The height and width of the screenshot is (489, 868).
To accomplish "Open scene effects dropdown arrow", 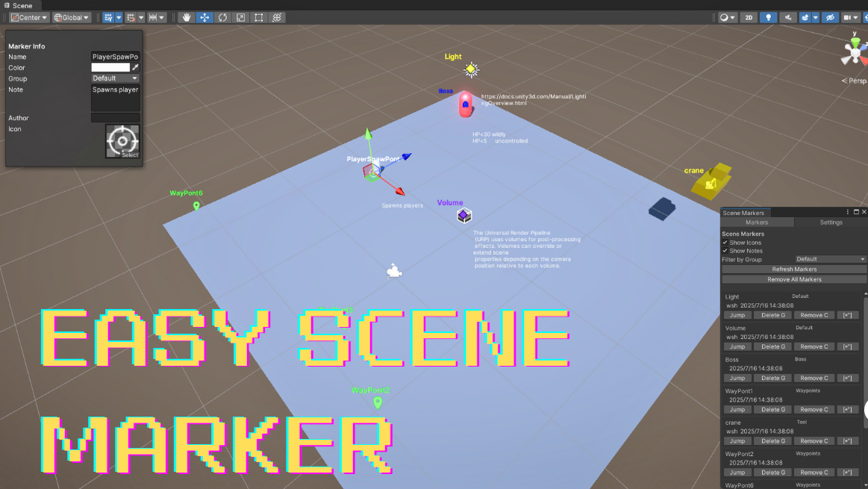I will click(816, 18).
